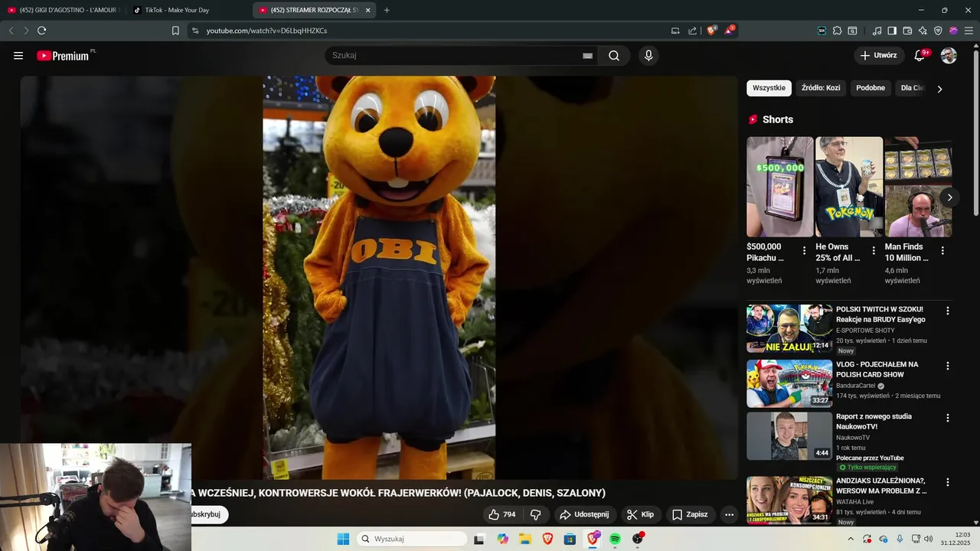Open the He Owns 25% of All Short

849,187
